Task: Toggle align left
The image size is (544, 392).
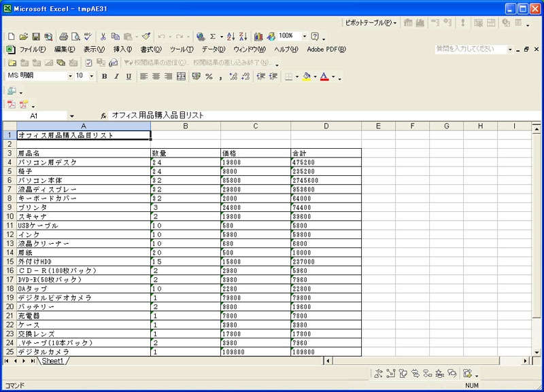Action: (144, 76)
